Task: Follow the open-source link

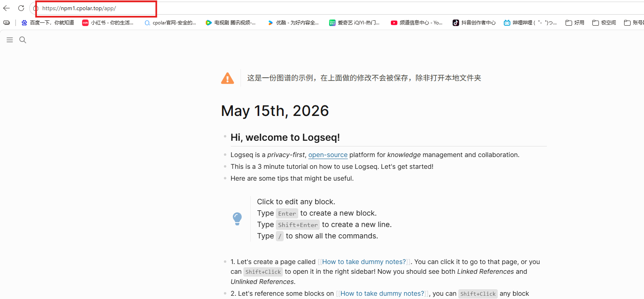Action: coord(328,155)
